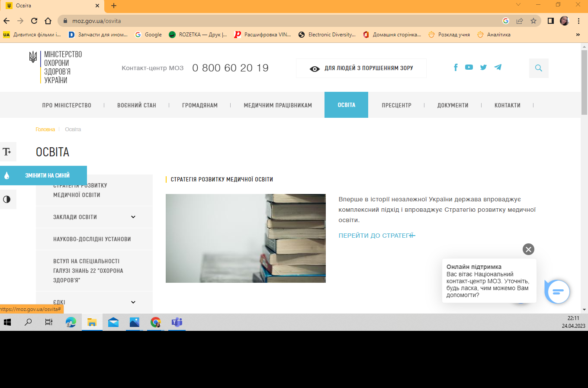Open the 'Документи' navigation menu item

point(453,105)
